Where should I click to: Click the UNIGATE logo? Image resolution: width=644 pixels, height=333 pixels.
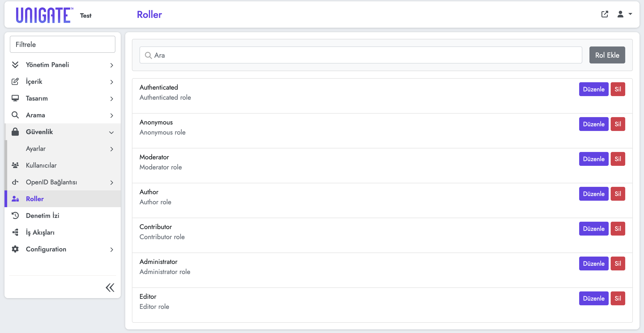[44, 15]
